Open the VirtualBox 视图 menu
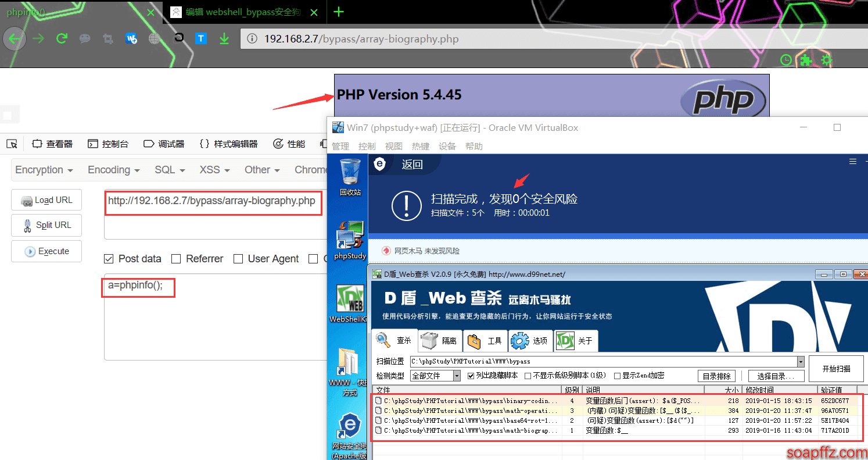Screen dimensions: 868x460 (x=394, y=146)
